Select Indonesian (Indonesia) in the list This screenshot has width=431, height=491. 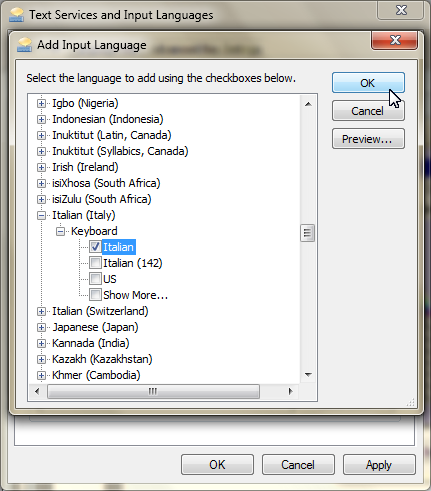(x=108, y=119)
